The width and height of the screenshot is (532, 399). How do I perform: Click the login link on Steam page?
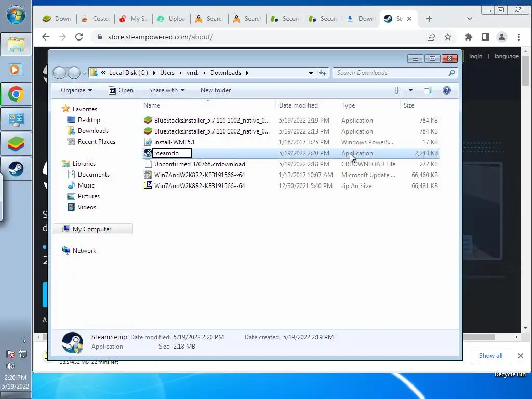point(476,56)
